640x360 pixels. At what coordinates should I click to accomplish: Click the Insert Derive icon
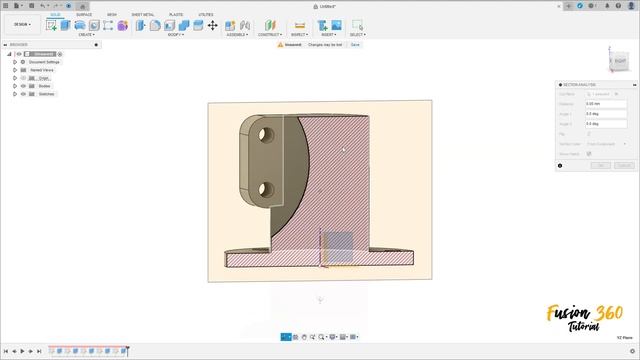[x=322, y=25]
